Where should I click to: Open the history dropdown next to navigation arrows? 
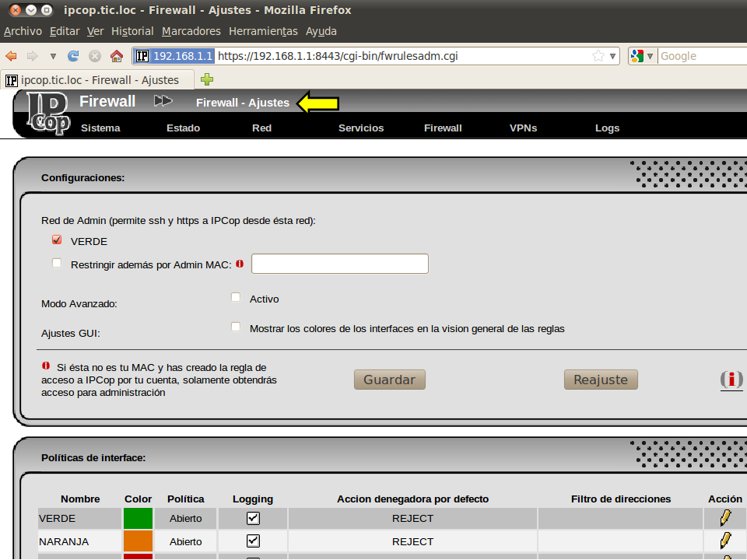point(53,56)
